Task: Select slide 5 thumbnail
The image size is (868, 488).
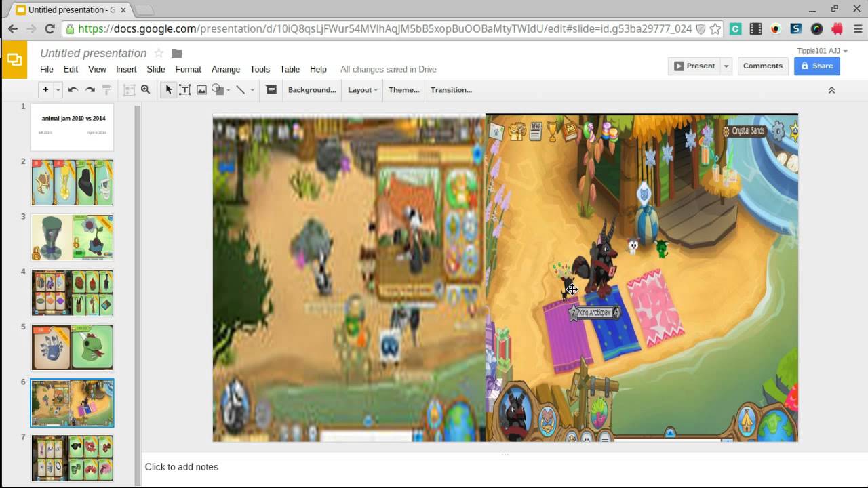Action: [x=72, y=347]
